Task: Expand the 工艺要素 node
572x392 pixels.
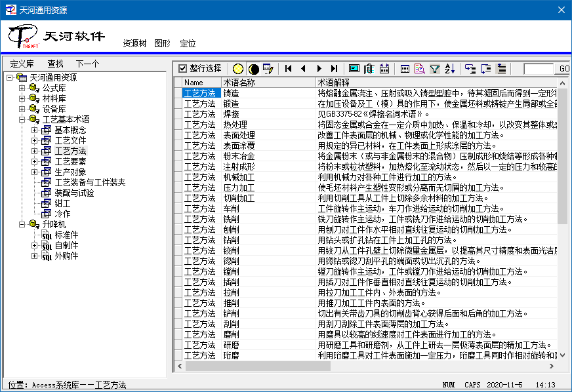Action: (x=34, y=161)
